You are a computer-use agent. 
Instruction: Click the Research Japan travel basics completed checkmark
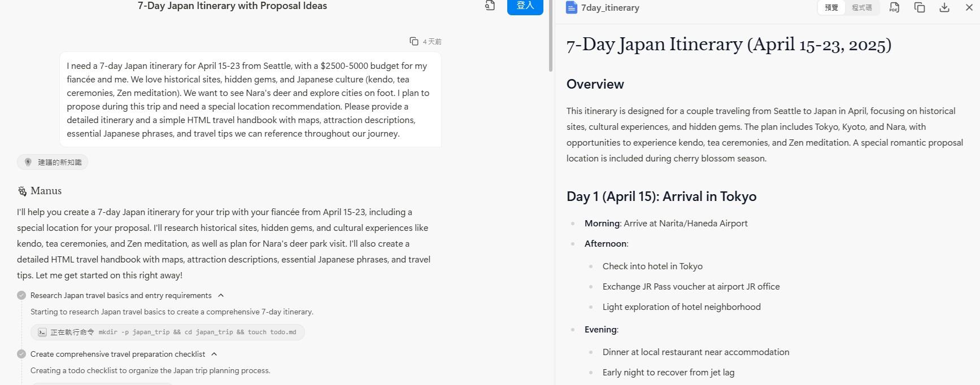pos(21,295)
